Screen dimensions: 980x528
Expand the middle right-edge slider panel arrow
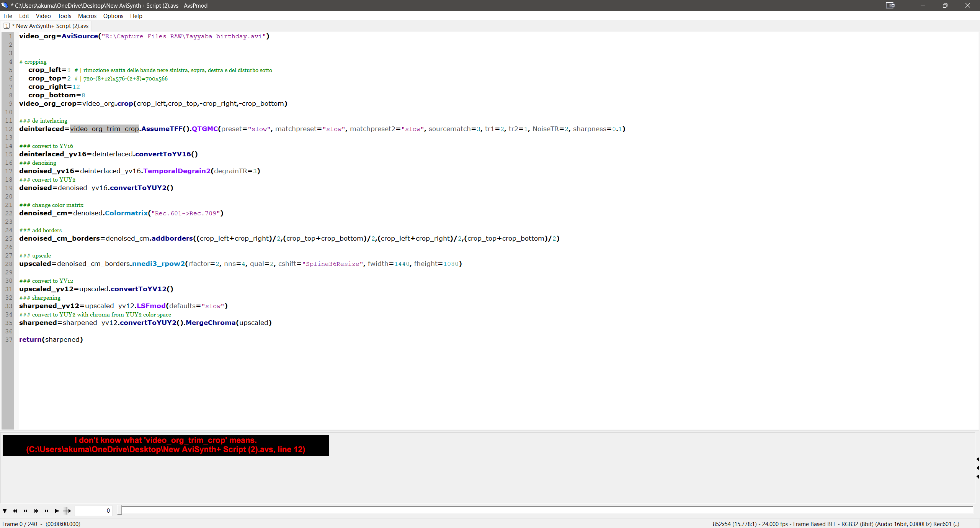[x=977, y=468]
